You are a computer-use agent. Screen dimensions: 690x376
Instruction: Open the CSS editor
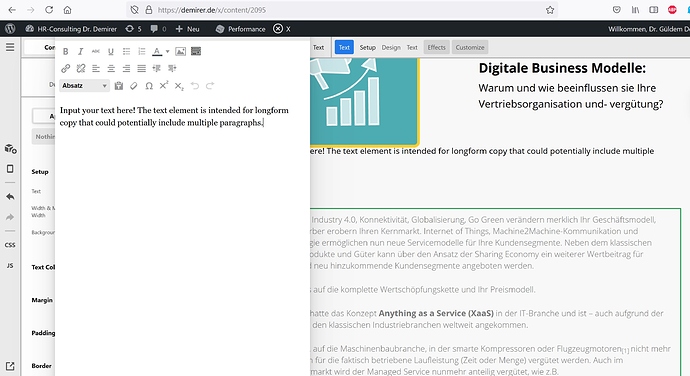10,245
